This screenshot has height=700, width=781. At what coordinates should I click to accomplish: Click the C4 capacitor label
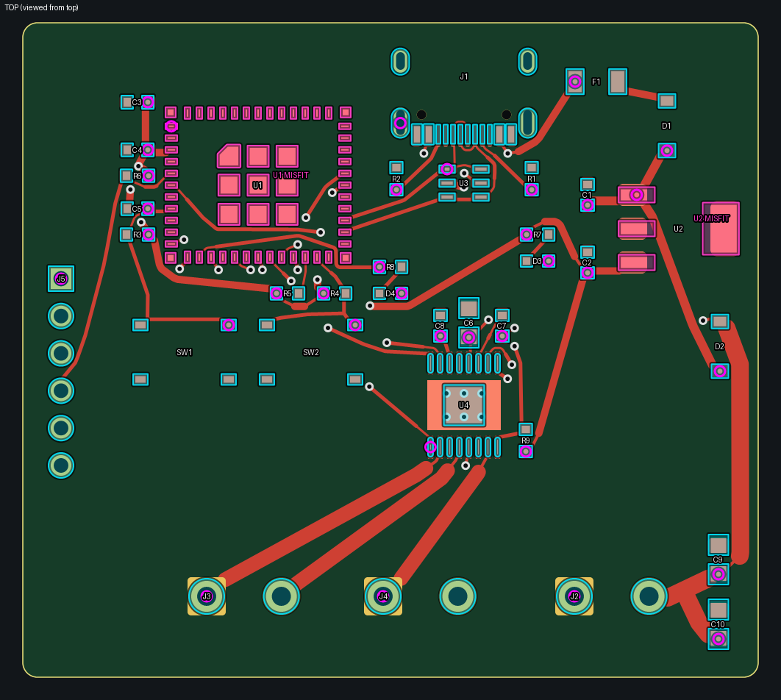pyautogui.click(x=137, y=150)
